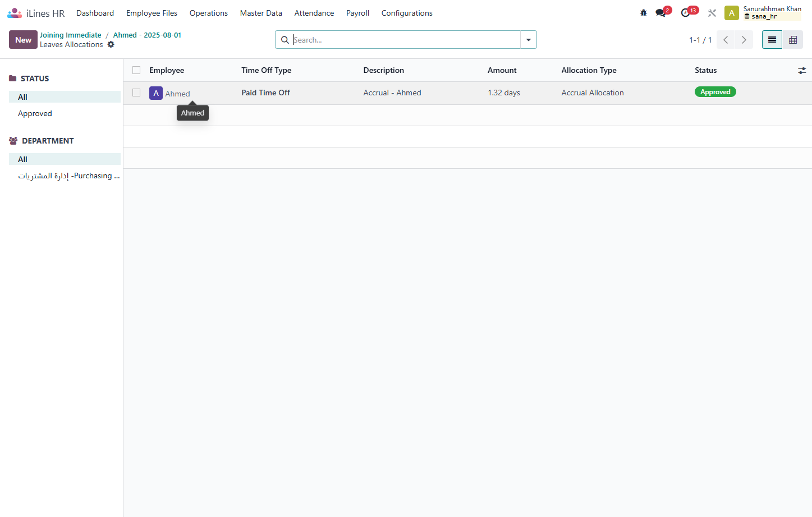Open Sanurahhman Khan user avatar menu

pyautogui.click(x=732, y=13)
